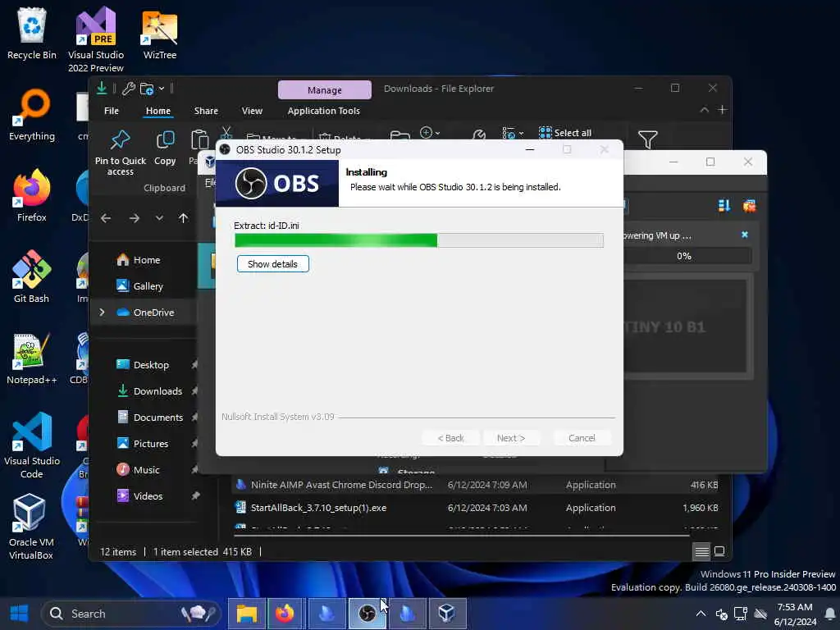Cancel the Powering VM up task
840x630 pixels.
pos(745,235)
